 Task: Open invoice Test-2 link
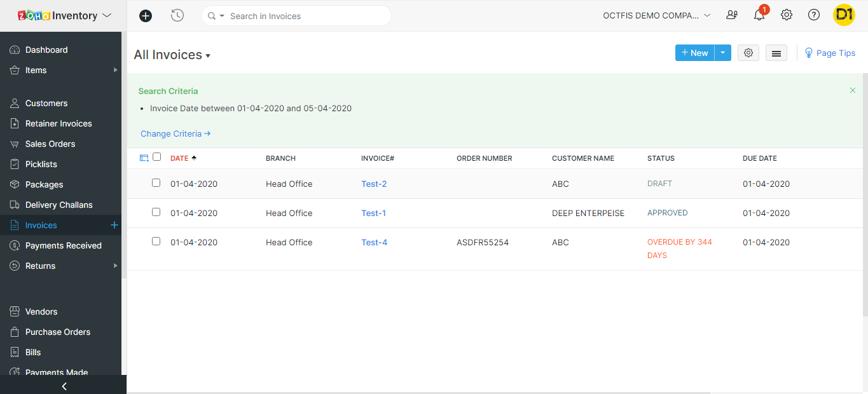pos(374,184)
